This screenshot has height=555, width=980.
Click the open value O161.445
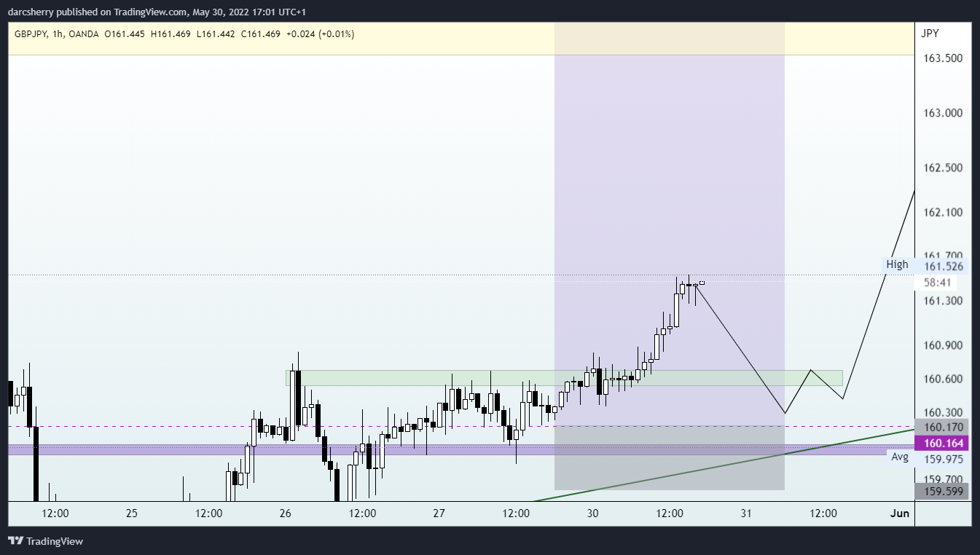click(x=125, y=34)
